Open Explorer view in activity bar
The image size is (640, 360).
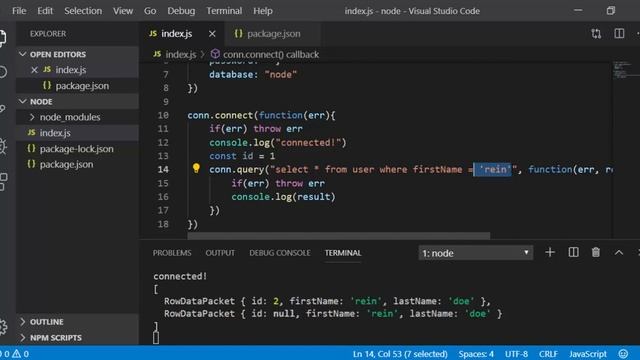(x=3, y=38)
